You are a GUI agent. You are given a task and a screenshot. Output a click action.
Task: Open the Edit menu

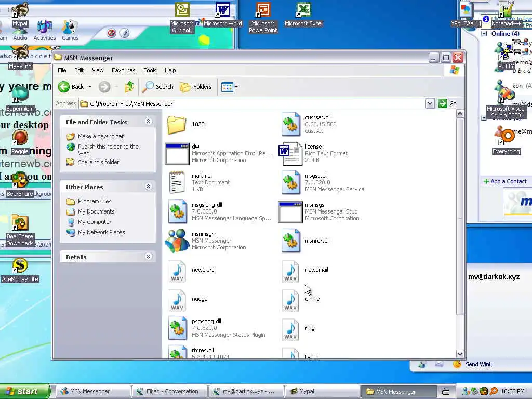click(79, 70)
